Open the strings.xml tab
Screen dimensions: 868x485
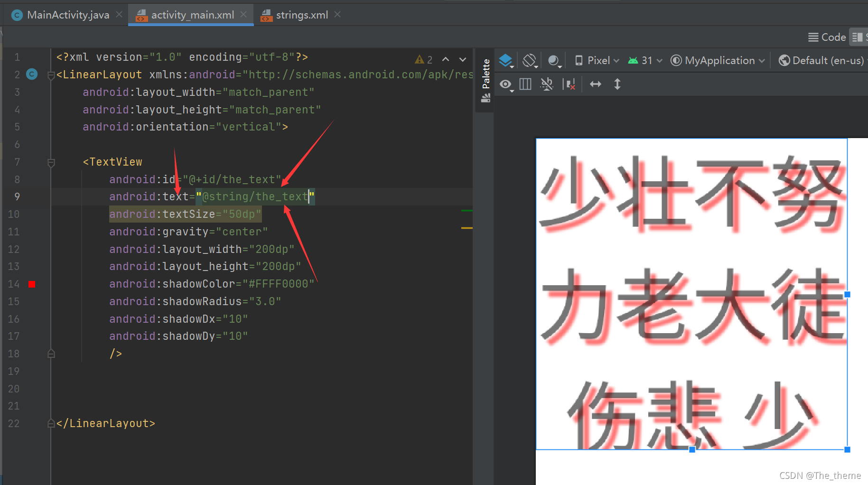[x=302, y=15]
